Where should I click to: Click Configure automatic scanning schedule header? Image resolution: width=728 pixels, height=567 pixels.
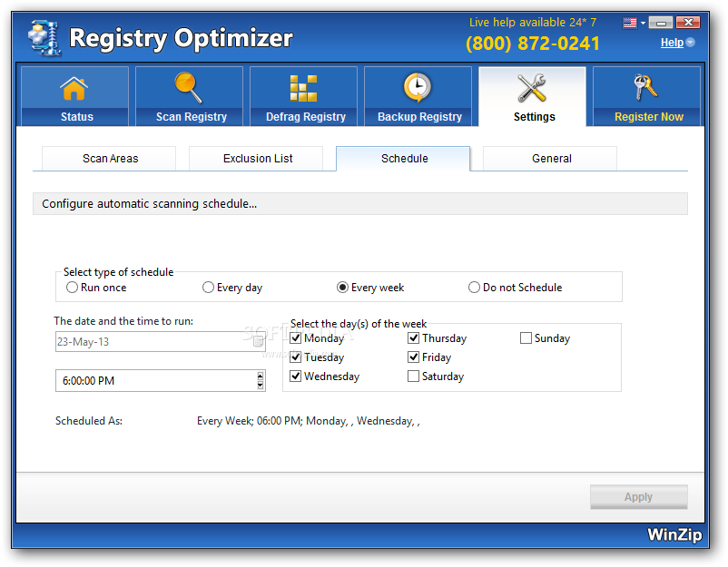[x=359, y=204]
